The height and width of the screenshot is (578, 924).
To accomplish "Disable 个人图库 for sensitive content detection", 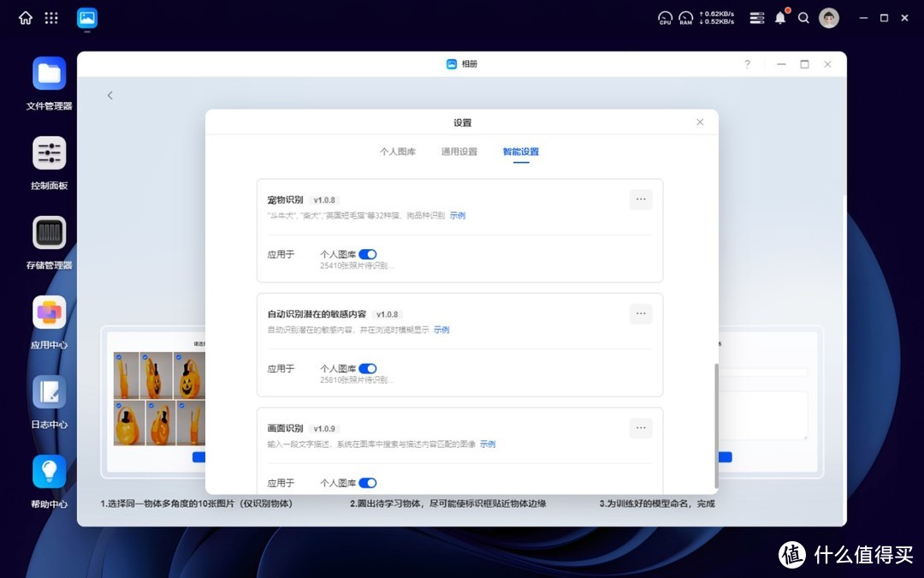I will [369, 368].
